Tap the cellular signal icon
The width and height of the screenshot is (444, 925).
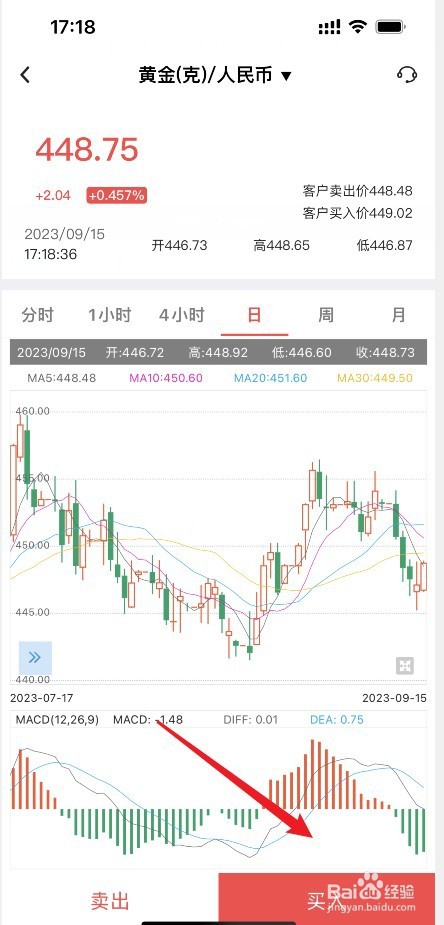tap(329, 27)
